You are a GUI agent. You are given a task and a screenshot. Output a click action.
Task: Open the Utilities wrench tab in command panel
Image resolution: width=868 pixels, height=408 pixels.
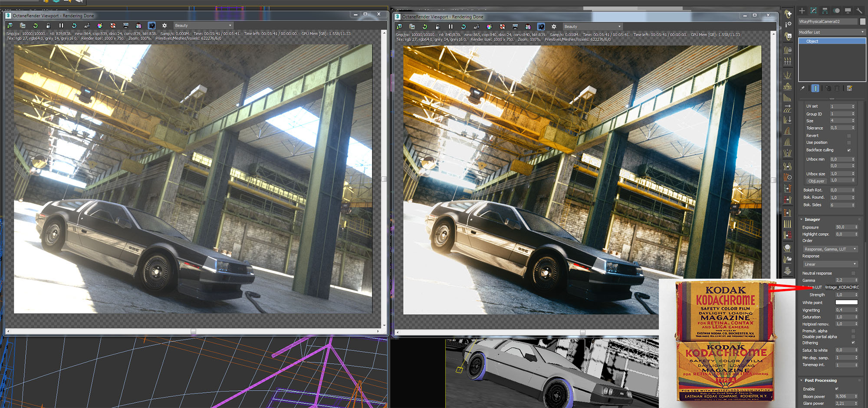tap(859, 11)
